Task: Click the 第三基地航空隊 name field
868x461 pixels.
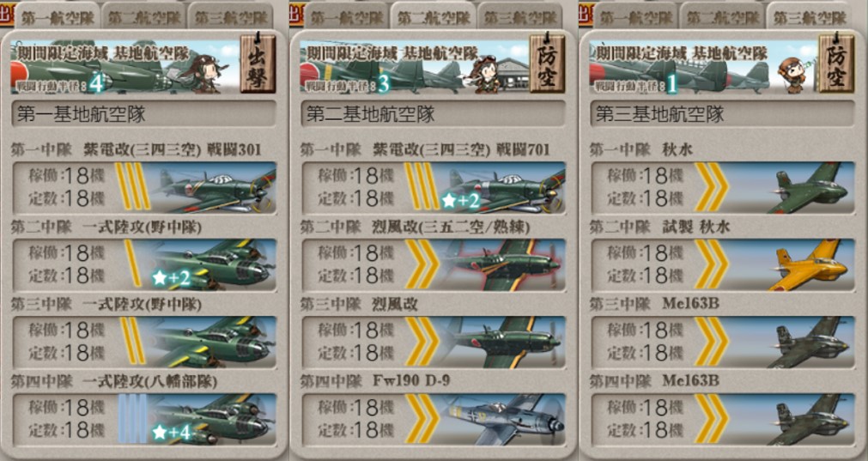Action: [x=722, y=114]
